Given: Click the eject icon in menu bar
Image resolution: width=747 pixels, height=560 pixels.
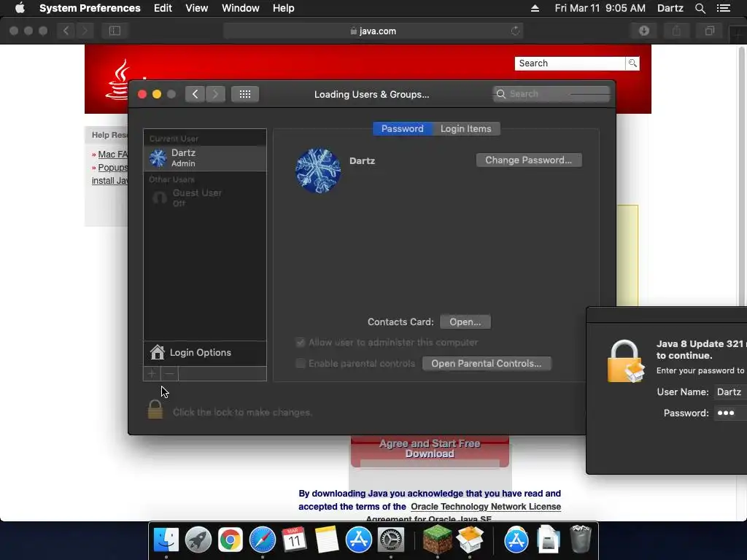Looking at the screenshot, I should click(x=535, y=8).
